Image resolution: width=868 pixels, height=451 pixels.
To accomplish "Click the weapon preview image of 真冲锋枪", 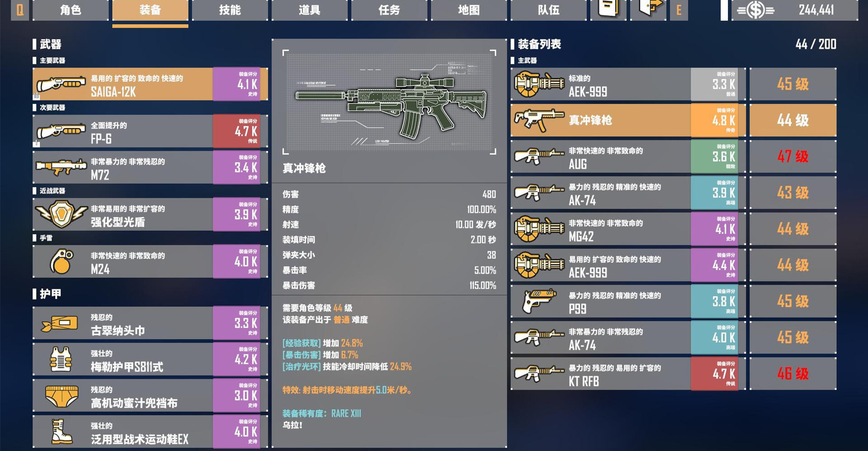I will coord(389,102).
